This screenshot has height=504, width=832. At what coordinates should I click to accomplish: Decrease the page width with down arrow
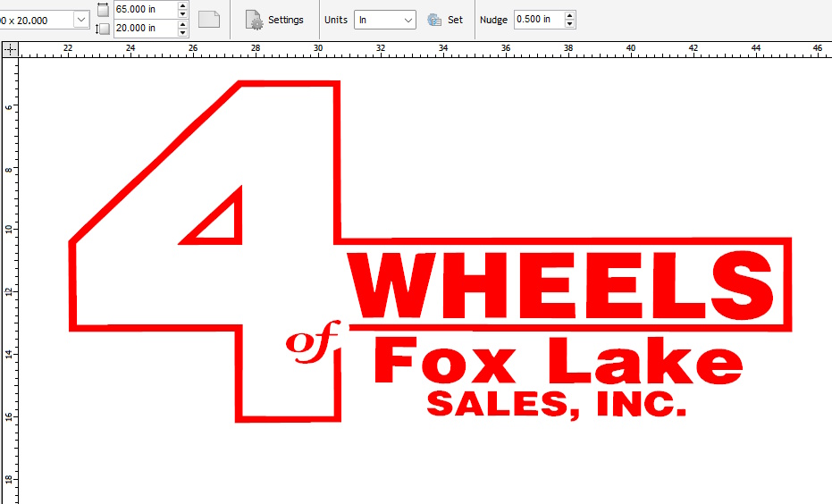(x=183, y=14)
